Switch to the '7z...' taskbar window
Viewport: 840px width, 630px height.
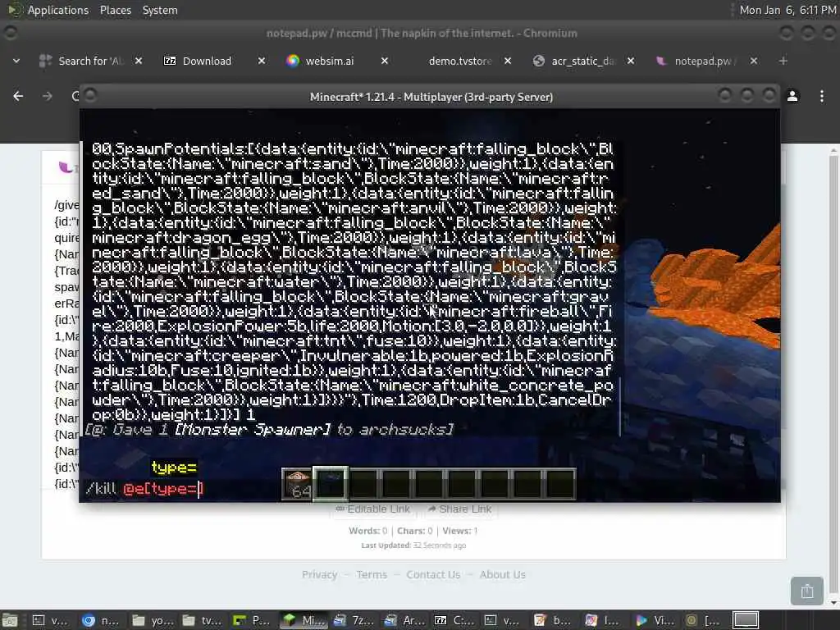(352, 620)
